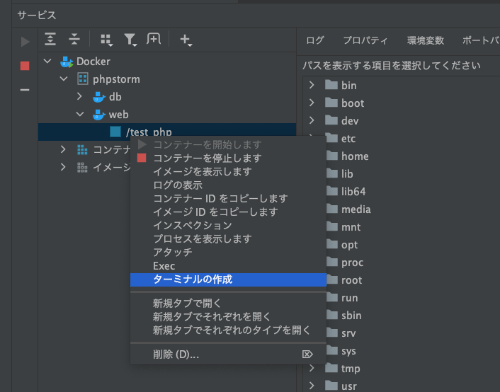Select the boot folder icon

pos(331,102)
